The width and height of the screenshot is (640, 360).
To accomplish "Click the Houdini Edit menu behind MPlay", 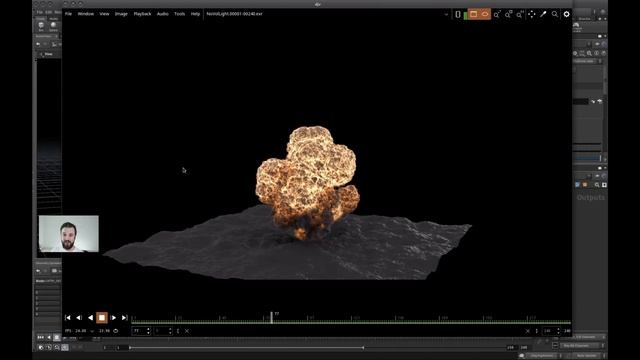I will (x=49, y=12).
